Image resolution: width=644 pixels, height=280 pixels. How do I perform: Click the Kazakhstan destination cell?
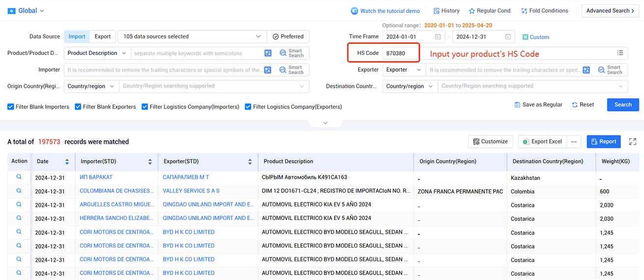526,178
